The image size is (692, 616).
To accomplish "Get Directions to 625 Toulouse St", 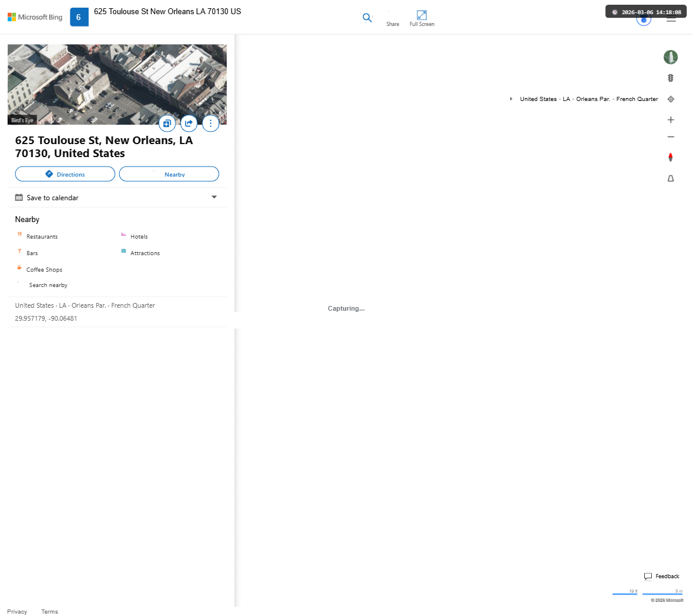I will pyautogui.click(x=65, y=174).
